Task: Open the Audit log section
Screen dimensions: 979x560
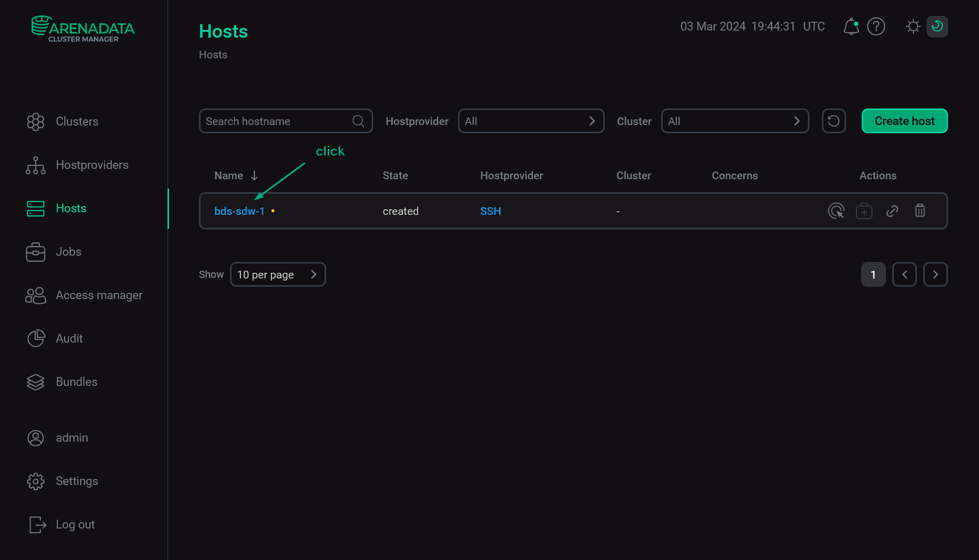Action: pyautogui.click(x=69, y=338)
